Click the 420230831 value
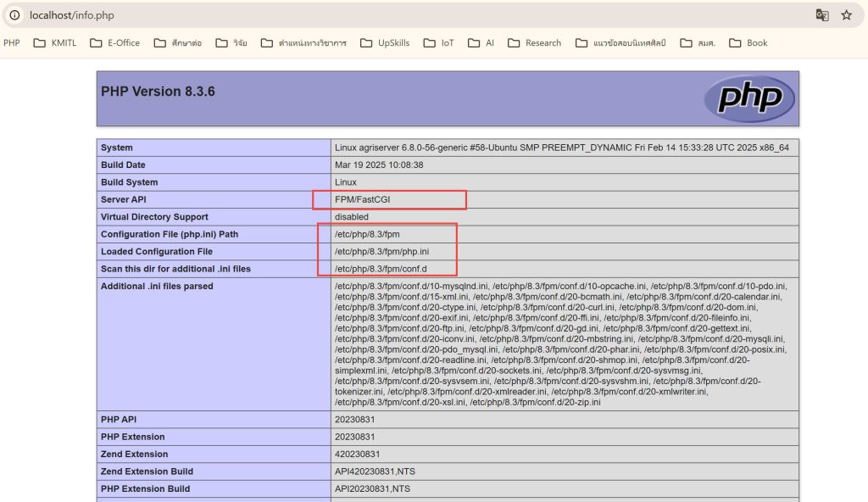The width and height of the screenshot is (868, 502). 357,454
